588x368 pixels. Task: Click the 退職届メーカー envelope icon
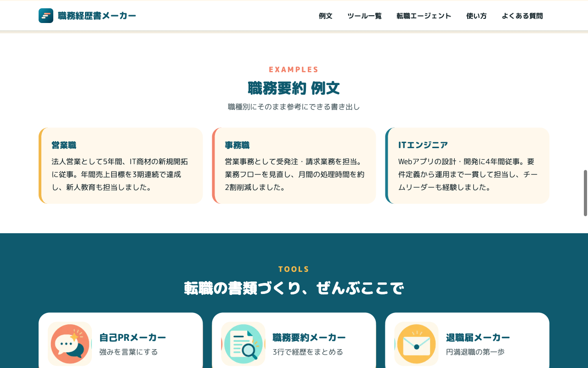[x=416, y=344]
